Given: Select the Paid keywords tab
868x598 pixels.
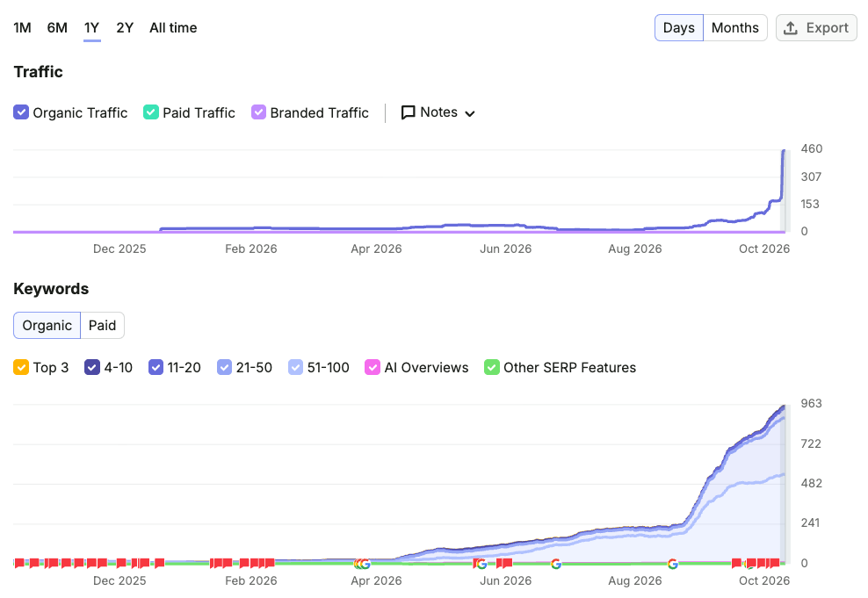Looking at the screenshot, I should (103, 325).
